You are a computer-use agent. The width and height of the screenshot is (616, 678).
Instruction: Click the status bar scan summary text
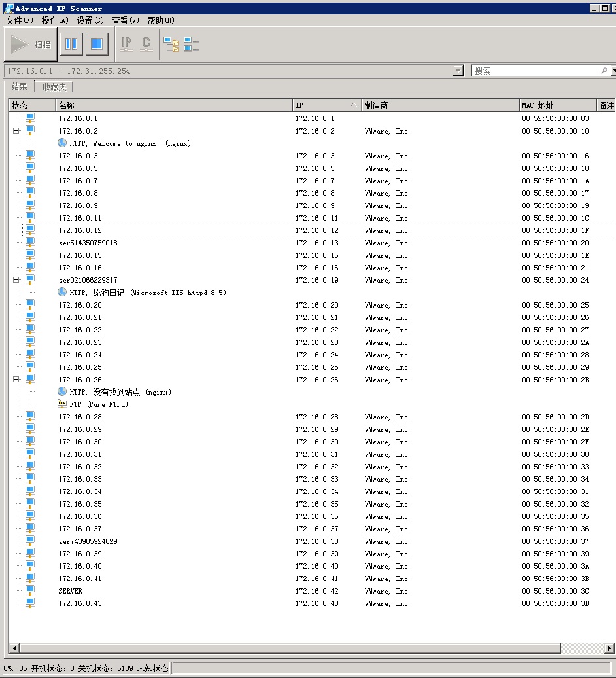86,668
